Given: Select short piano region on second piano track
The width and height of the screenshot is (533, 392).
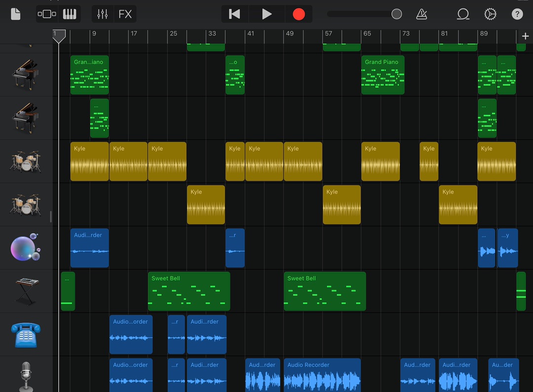Looking at the screenshot, I should pos(100,118).
